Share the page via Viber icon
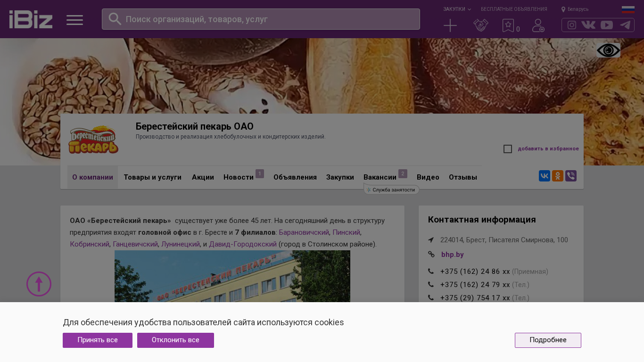Screen dimensions: 644x362 [571, 176]
